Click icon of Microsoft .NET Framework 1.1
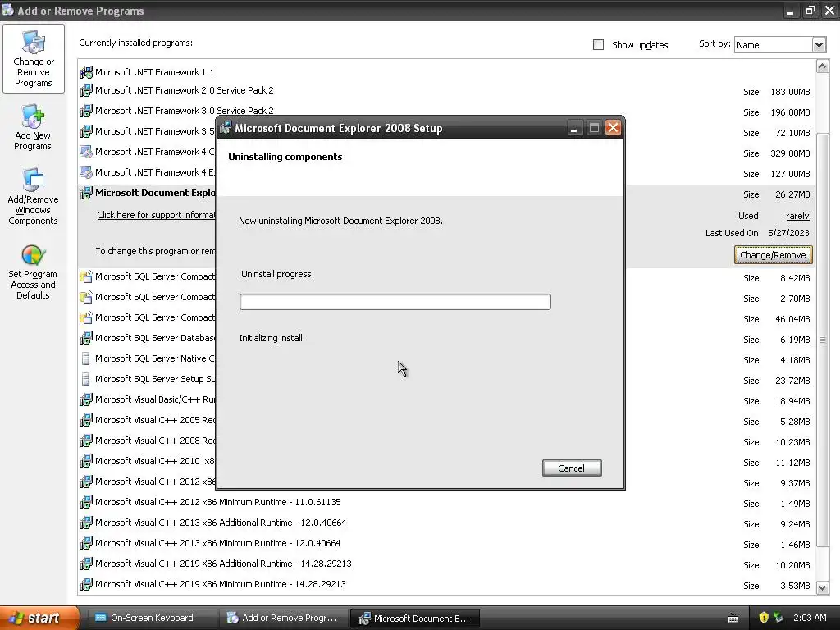The image size is (840, 630). click(x=85, y=72)
